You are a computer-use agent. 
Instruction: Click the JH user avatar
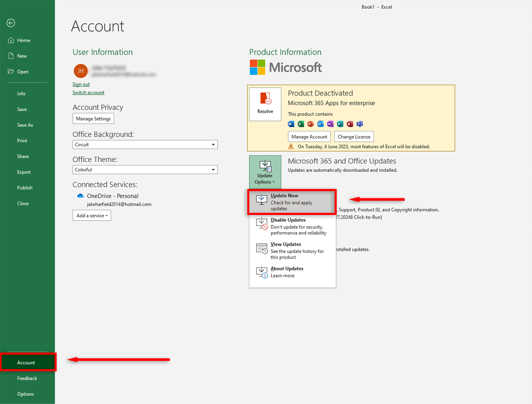[81, 71]
